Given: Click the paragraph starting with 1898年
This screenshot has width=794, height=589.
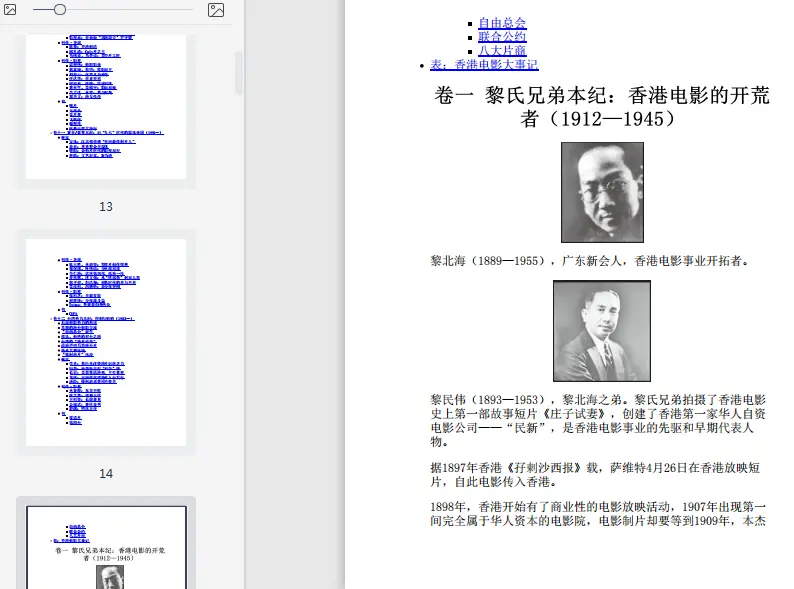Looking at the screenshot, I should [x=598, y=514].
